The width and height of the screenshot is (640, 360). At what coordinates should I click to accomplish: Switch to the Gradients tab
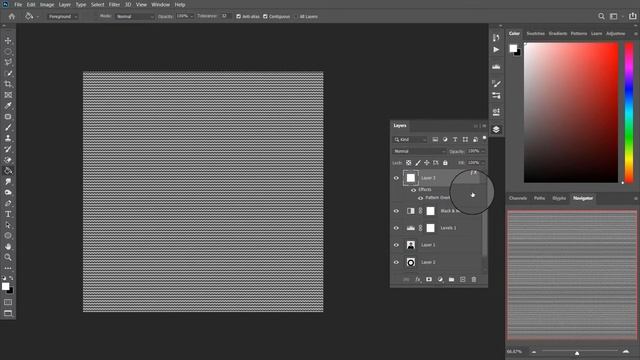pyautogui.click(x=558, y=33)
